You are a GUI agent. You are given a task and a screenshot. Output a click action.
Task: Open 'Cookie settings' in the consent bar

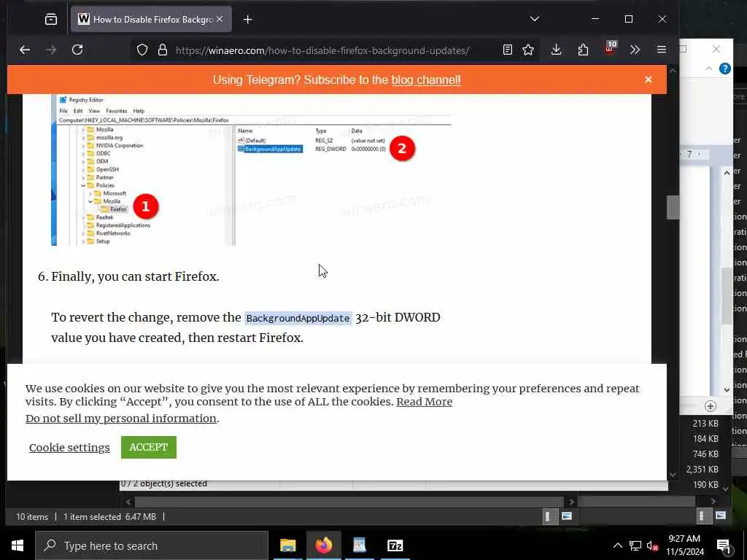tap(69, 447)
